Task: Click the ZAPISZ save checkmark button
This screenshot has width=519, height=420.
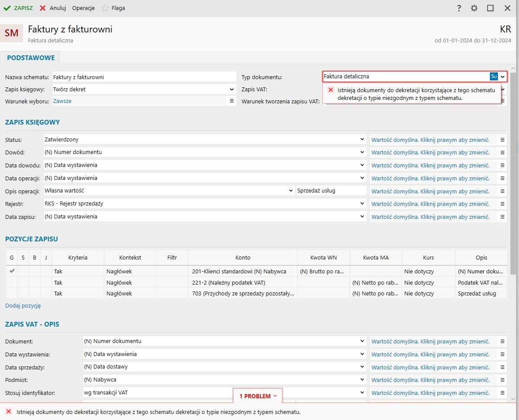Action: 18,8
